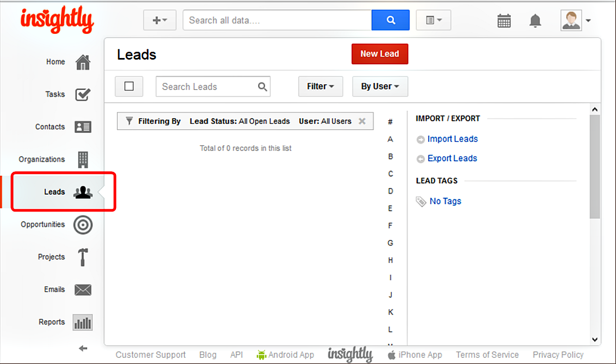
Task: Open Projects via the hammer icon
Action: click(83, 257)
